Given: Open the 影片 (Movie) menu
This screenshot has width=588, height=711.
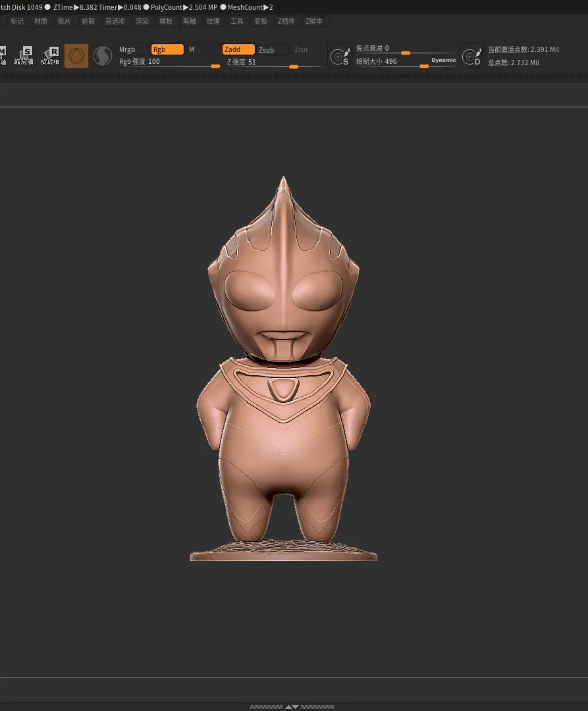Looking at the screenshot, I should (65, 21).
